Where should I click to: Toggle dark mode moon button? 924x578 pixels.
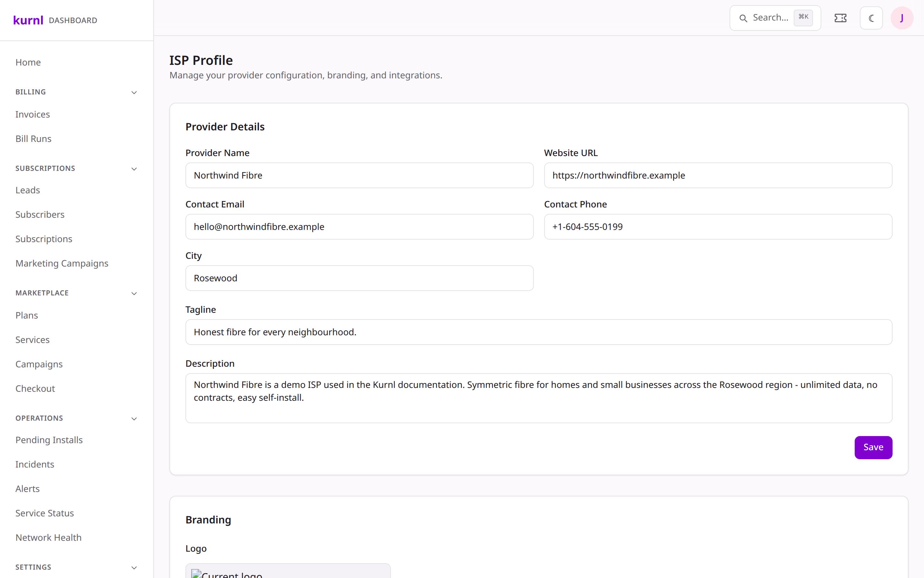pyautogui.click(x=871, y=18)
